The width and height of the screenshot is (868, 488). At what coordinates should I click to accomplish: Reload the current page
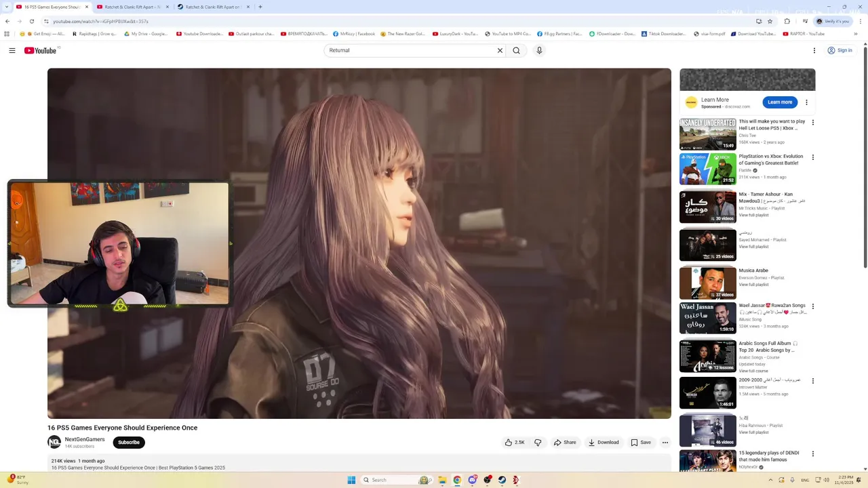pyautogui.click(x=31, y=21)
